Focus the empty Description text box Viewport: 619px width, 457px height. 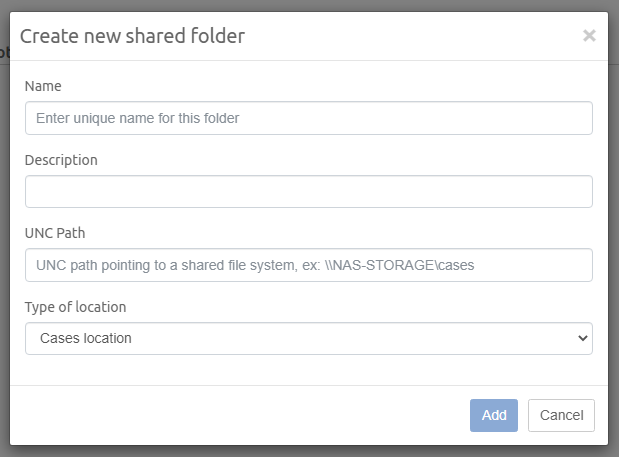point(308,192)
